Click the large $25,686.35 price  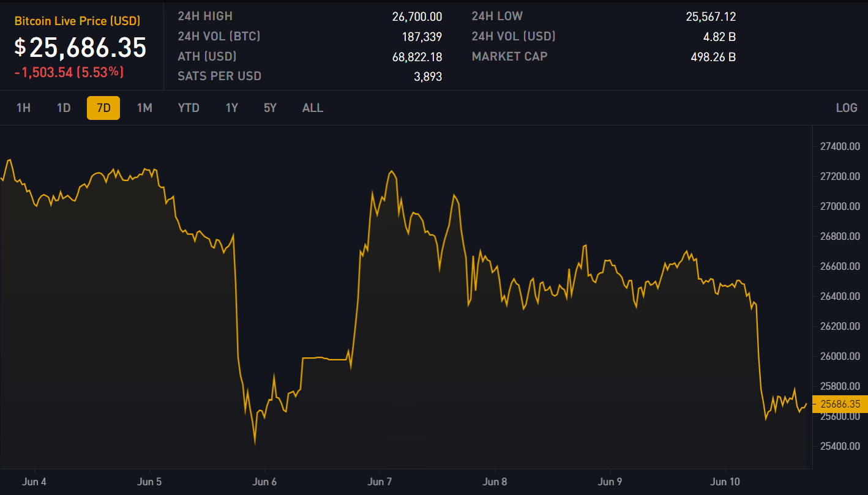[x=81, y=48]
